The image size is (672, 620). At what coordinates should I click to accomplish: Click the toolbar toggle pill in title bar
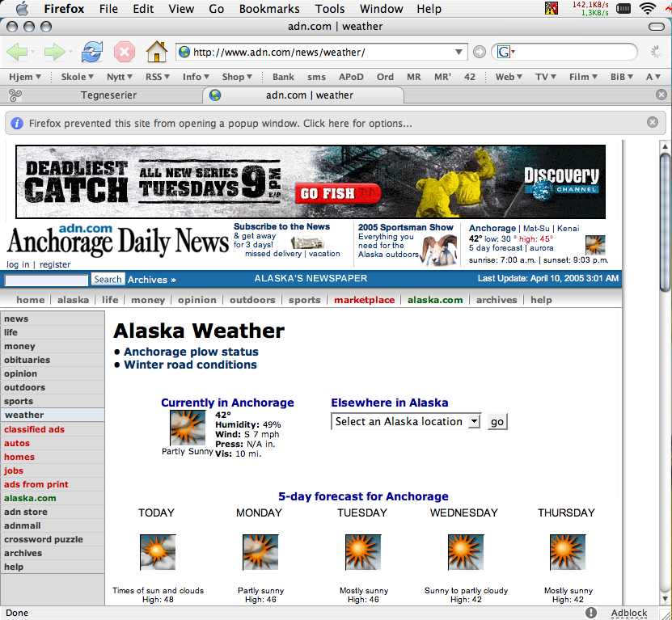(656, 27)
